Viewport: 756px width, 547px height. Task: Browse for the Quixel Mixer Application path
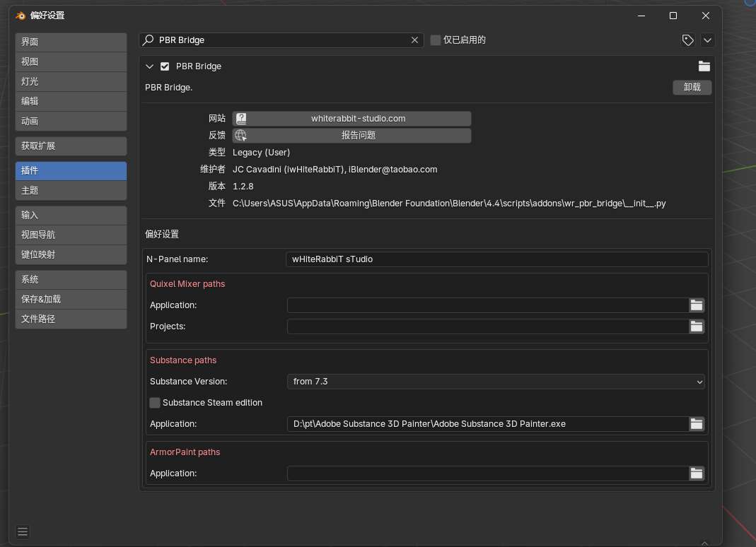point(696,305)
